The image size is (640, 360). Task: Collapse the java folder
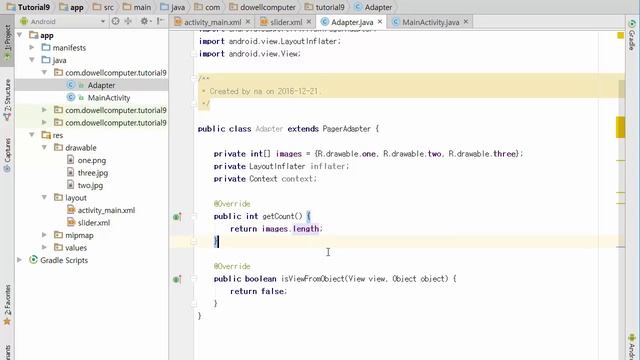32,60
